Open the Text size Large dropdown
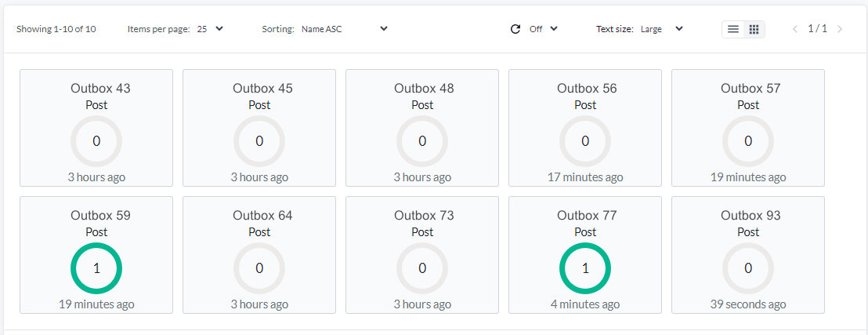 [661, 29]
